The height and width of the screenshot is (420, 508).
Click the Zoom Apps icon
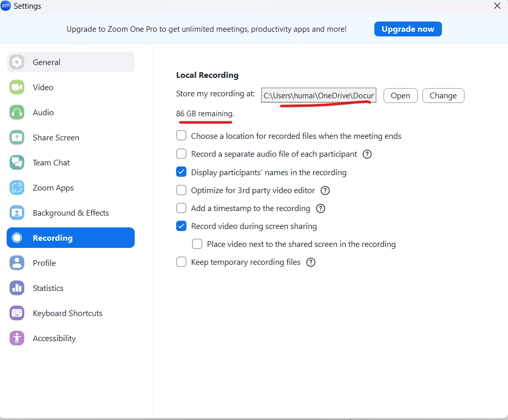tap(17, 187)
